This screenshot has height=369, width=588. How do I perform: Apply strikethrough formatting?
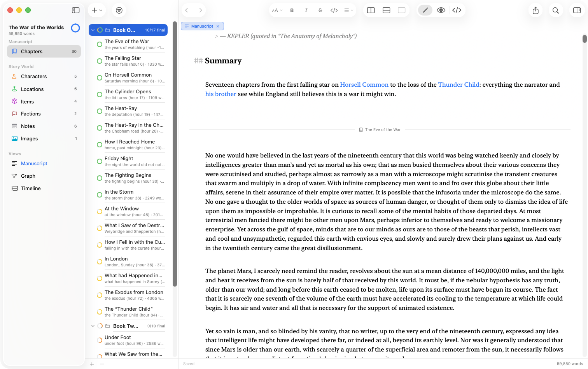(x=320, y=10)
